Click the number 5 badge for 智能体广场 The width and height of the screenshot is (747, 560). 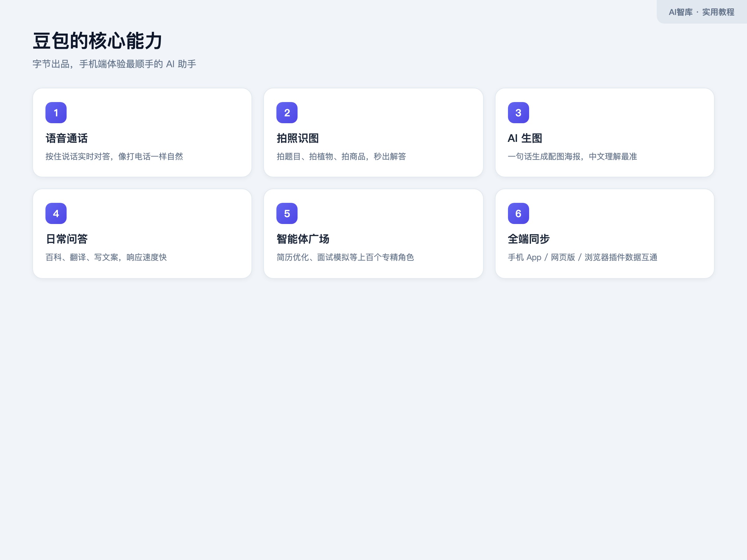(x=287, y=213)
